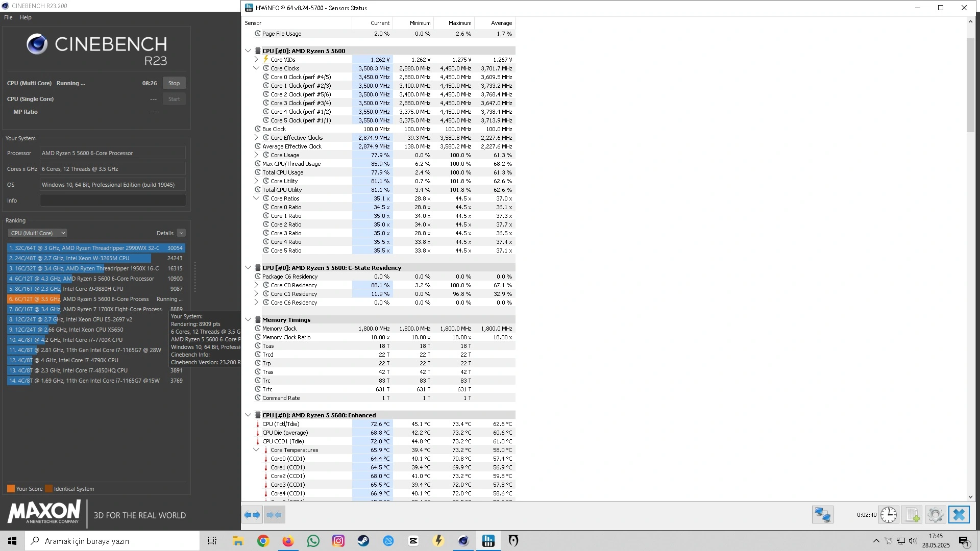
Task: Select ranking row Threadripper 2990WX 30054
Action: click(x=96, y=248)
